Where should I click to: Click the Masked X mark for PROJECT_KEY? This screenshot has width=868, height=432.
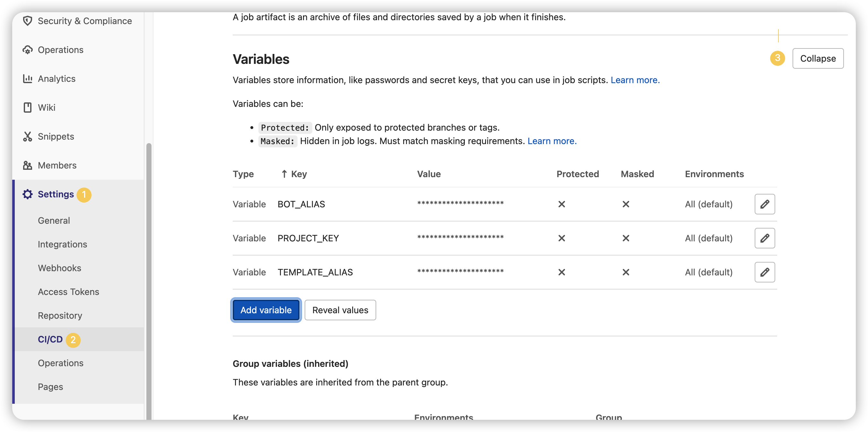(626, 238)
